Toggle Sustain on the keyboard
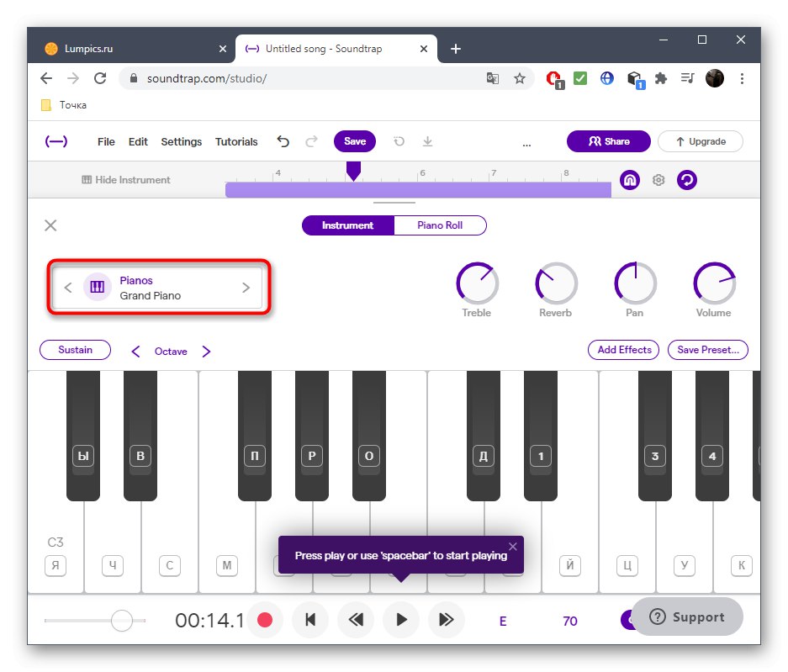This screenshot has width=788, height=672. click(76, 350)
